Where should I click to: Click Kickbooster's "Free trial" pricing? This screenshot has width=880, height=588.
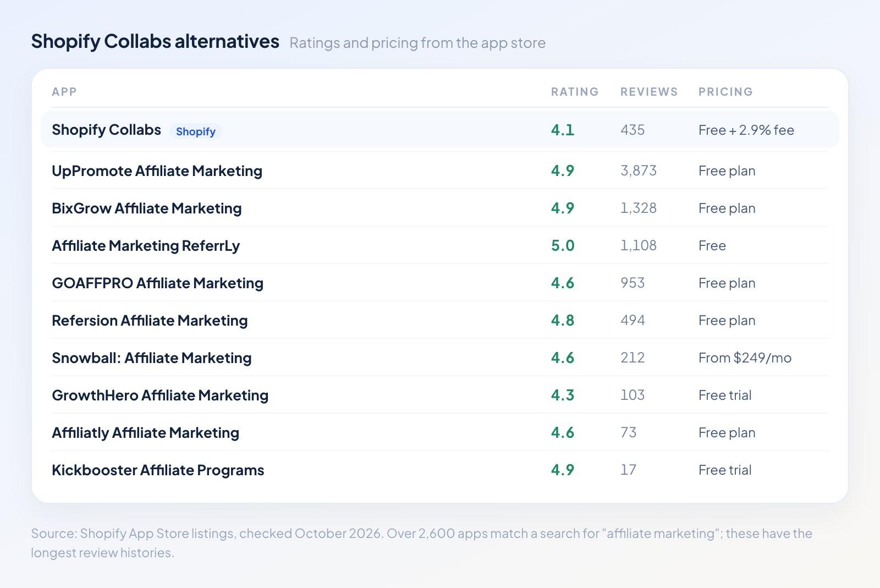725,470
